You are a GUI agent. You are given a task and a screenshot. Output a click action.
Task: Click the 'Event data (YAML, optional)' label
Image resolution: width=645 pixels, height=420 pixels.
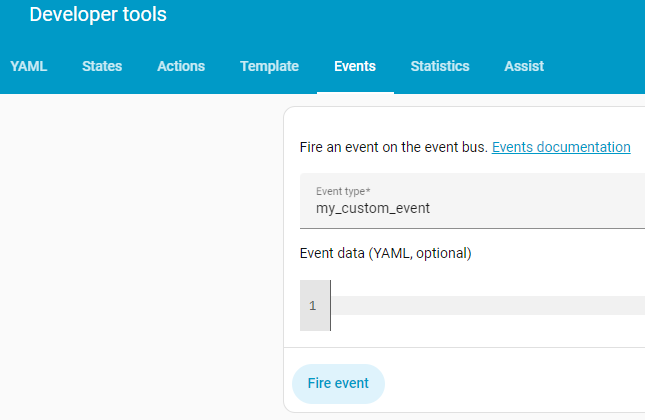[x=385, y=253]
